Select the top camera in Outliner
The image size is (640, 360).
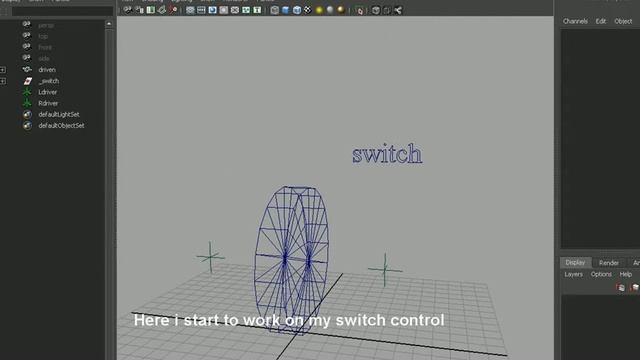[x=43, y=36]
